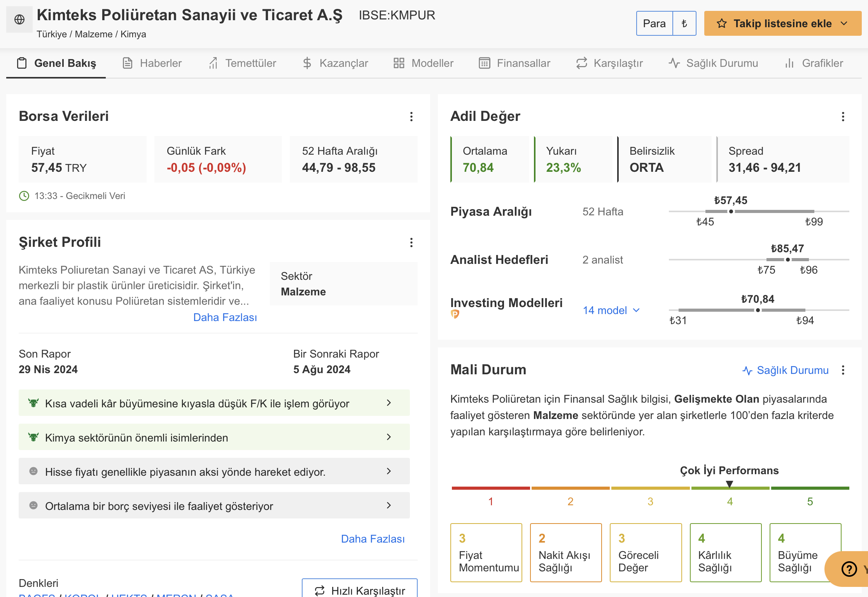Expand Takip listesine ekle dropdown arrow
The height and width of the screenshot is (597, 868).
click(x=844, y=23)
